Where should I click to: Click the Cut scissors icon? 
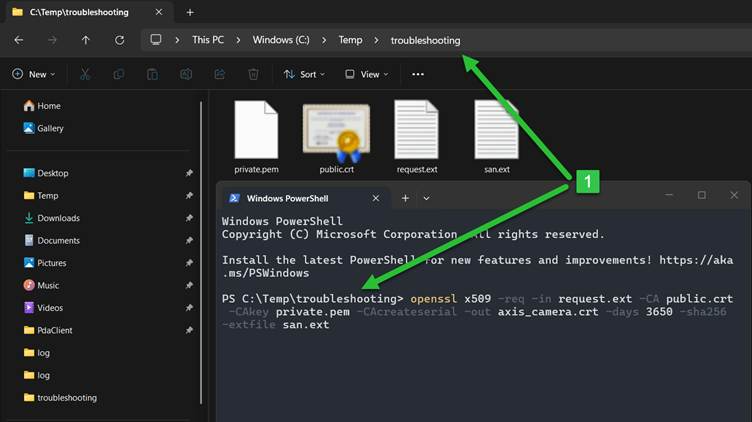tap(85, 74)
